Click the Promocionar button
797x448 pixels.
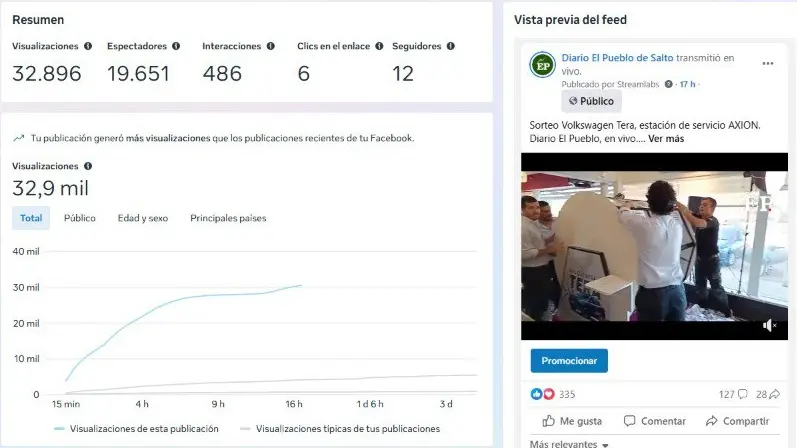(x=569, y=361)
